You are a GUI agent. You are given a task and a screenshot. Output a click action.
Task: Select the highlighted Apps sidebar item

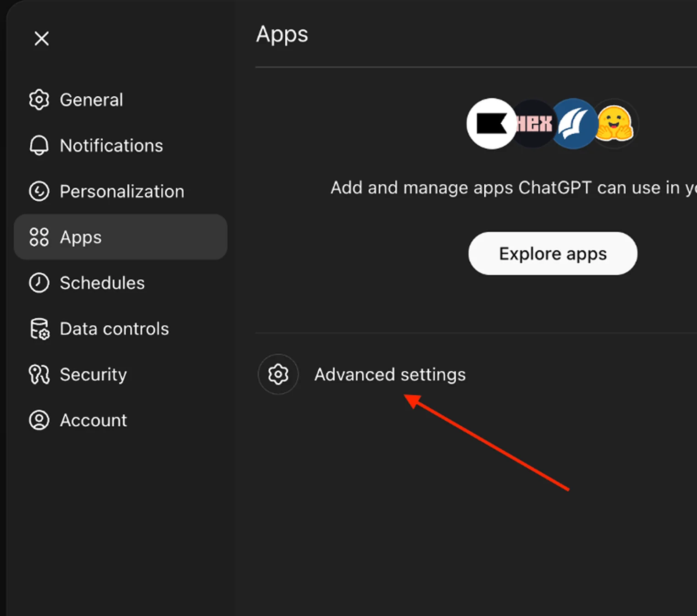[80, 237]
